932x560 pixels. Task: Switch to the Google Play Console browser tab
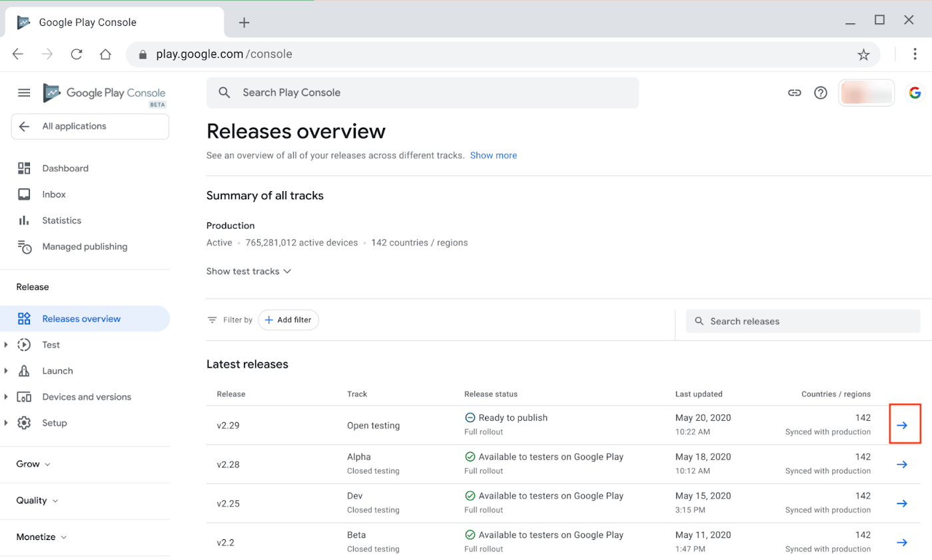pos(87,22)
